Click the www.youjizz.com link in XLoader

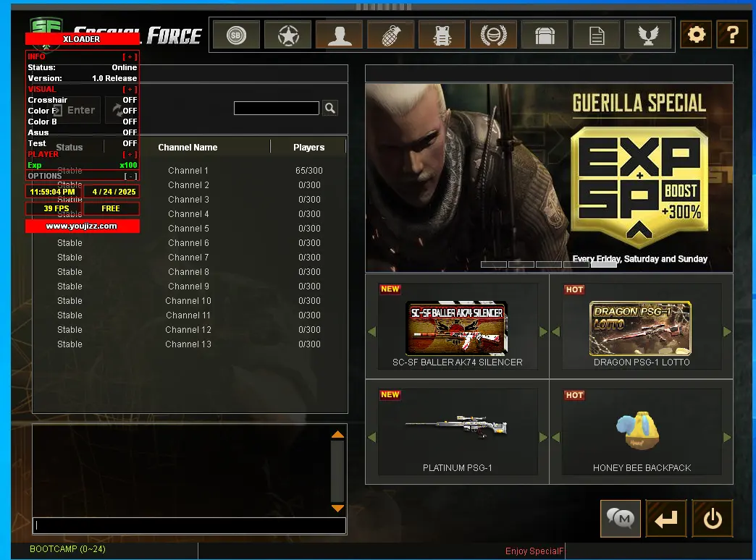(82, 226)
